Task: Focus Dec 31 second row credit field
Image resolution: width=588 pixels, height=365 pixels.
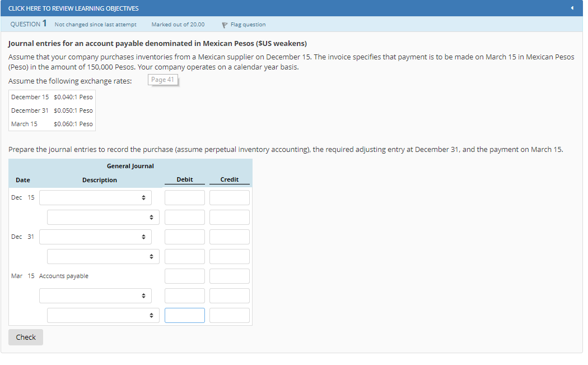Action: (x=230, y=256)
